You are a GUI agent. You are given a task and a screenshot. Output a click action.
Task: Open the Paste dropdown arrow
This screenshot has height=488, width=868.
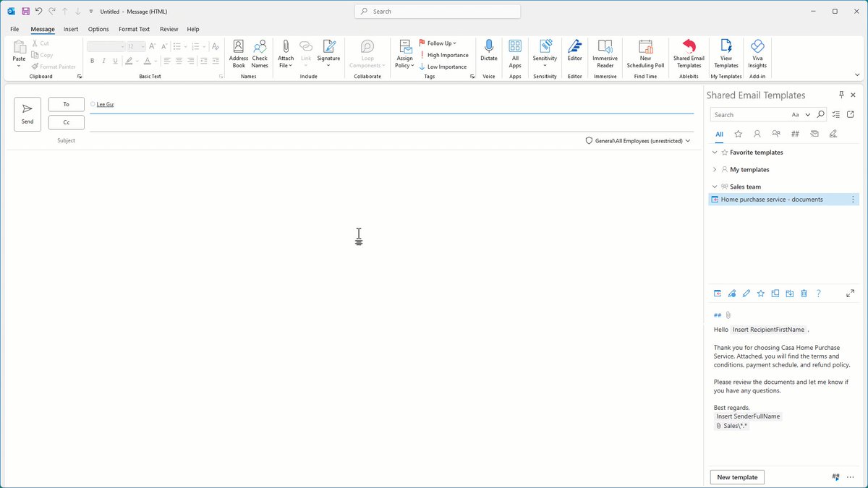point(19,66)
